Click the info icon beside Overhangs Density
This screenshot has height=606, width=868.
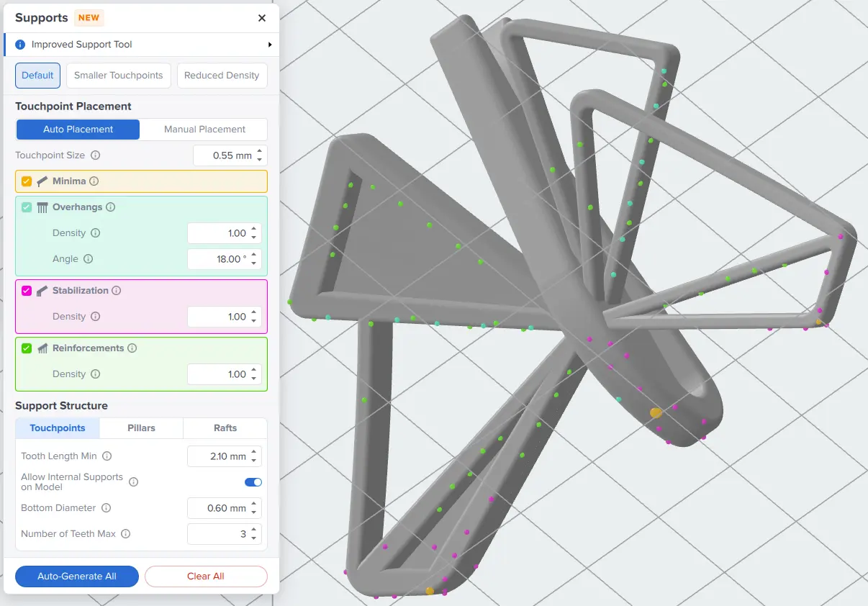tap(96, 233)
